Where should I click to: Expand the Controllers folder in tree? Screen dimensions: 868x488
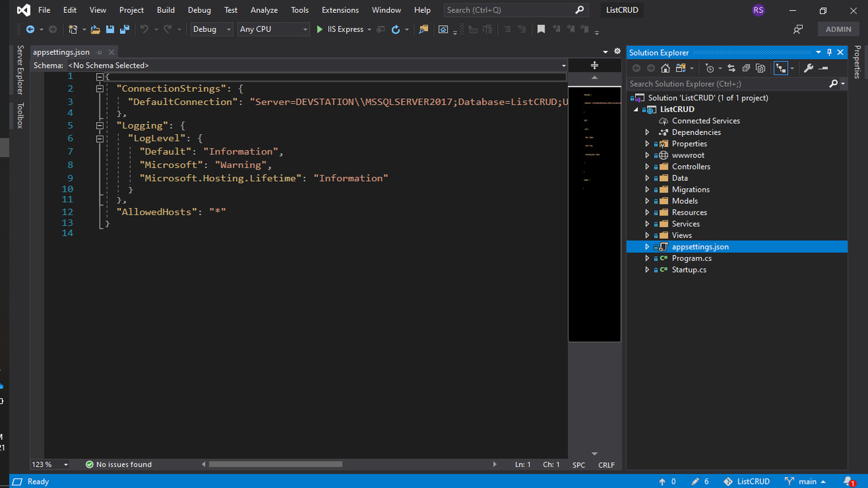click(x=647, y=167)
